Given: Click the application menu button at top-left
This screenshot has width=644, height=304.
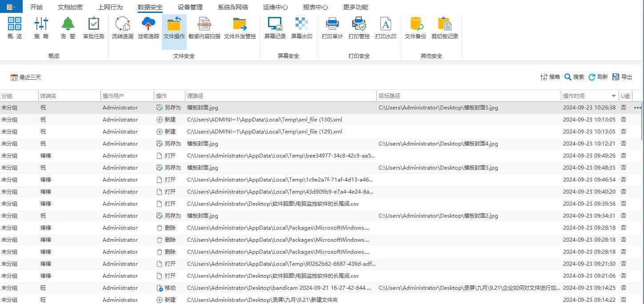Looking at the screenshot, I should 11,7.
